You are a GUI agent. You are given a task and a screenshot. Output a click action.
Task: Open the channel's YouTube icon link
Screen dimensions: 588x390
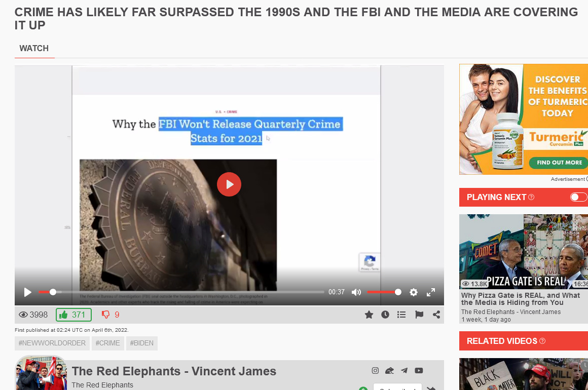pyautogui.click(x=419, y=371)
